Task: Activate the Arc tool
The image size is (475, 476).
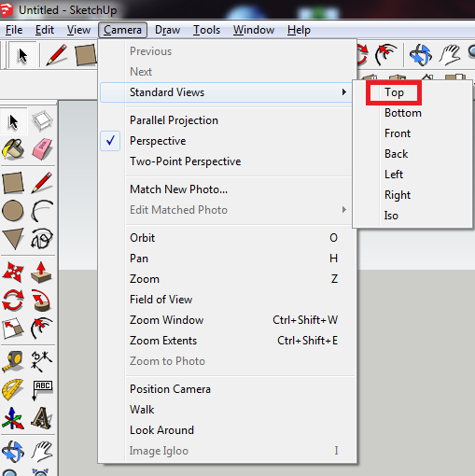Action: point(42,211)
